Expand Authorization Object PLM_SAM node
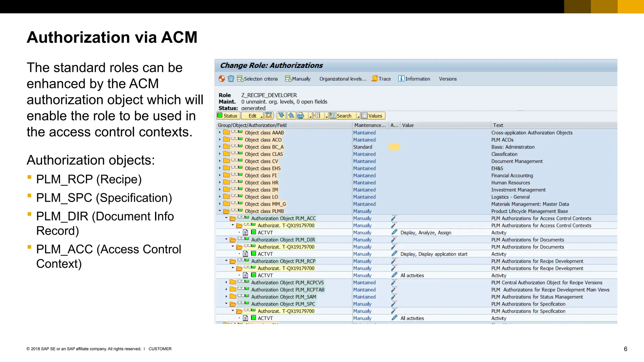This screenshot has height=362, width=644. (226, 296)
